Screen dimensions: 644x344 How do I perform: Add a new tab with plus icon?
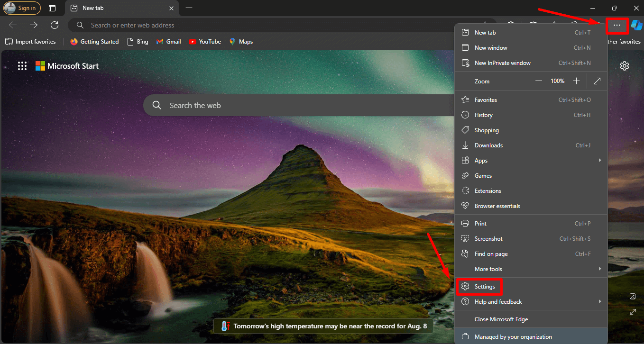point(189,8)
